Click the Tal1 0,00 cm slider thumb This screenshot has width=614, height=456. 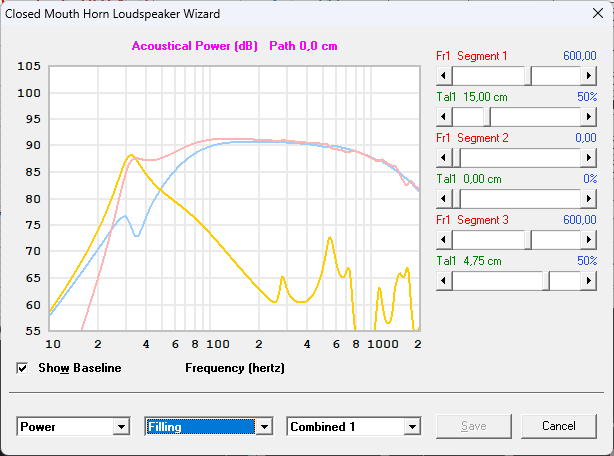456,198
